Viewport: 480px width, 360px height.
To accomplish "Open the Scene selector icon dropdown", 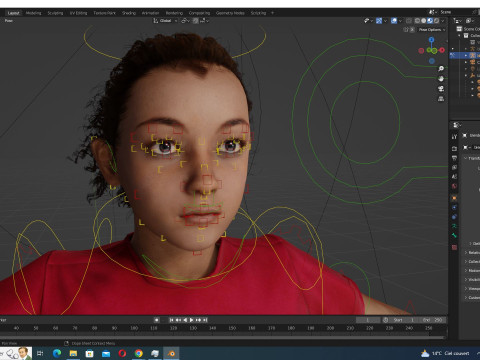I will (433, 12).
